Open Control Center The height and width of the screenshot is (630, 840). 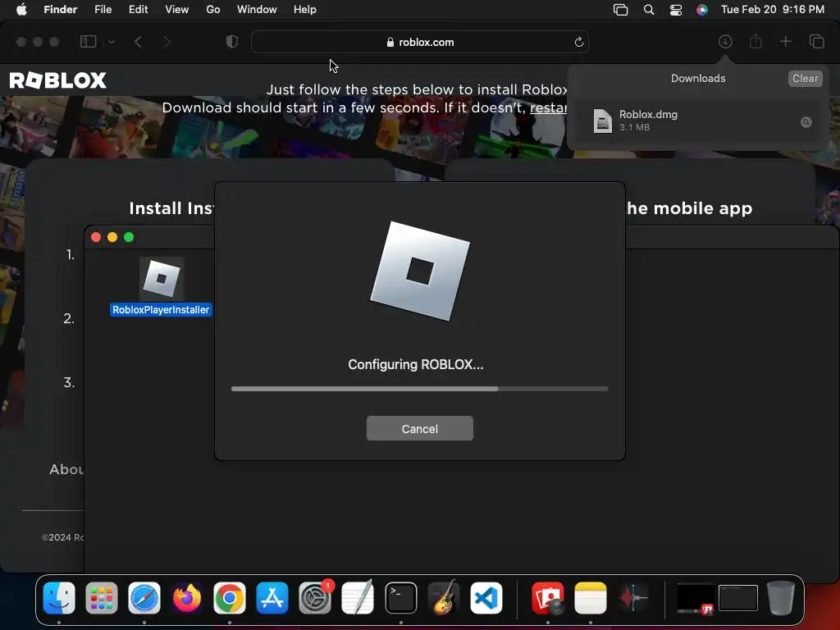tap(676, 10)
